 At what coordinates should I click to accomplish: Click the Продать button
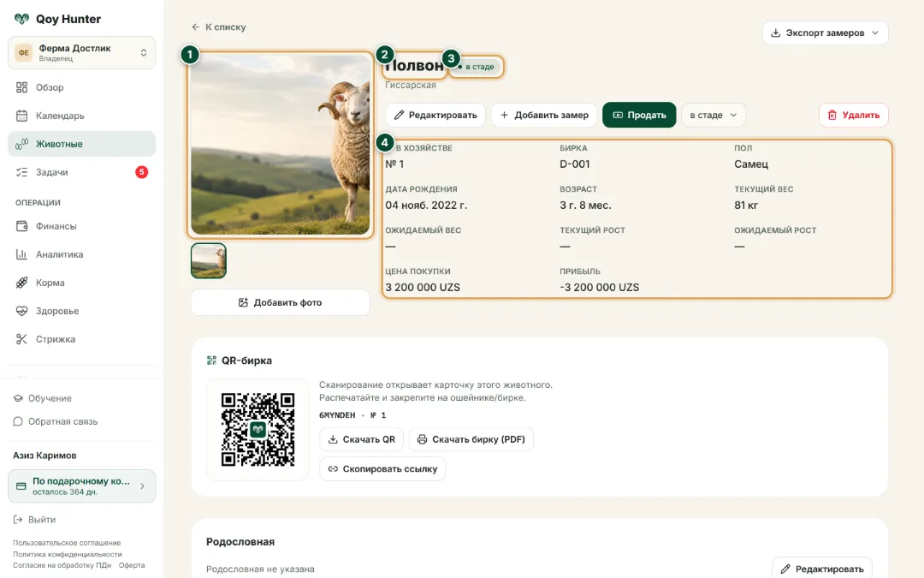coord(639,115)
